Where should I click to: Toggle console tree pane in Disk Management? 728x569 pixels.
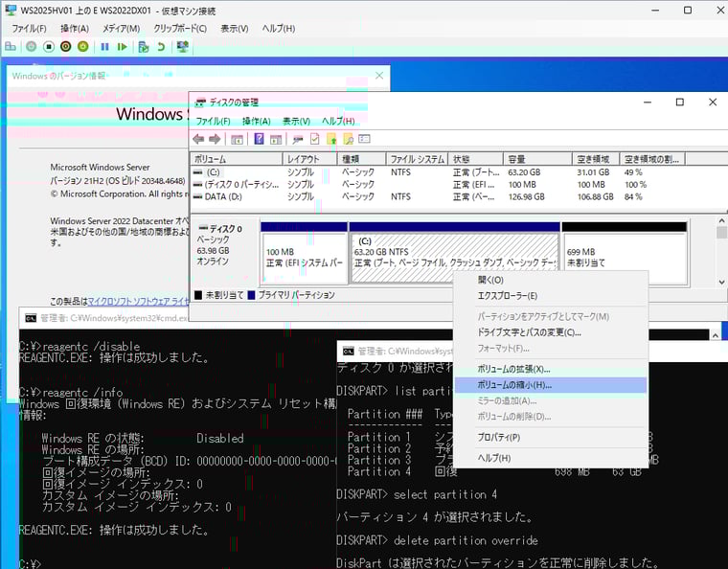(238, 139)
